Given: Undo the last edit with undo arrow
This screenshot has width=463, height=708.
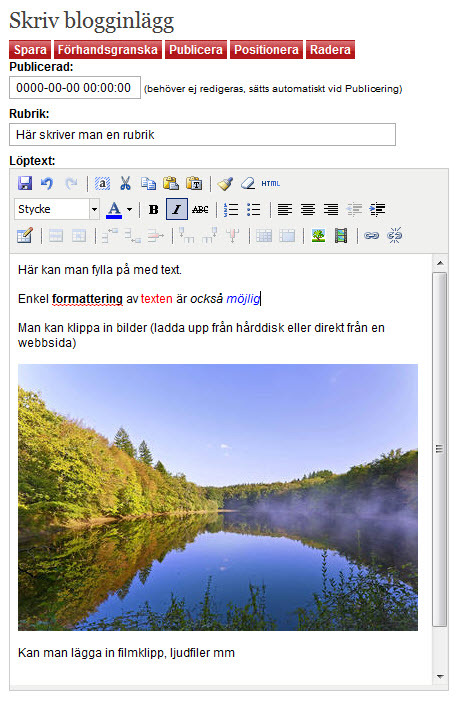Looking at the screenshot, I should 47,183.
